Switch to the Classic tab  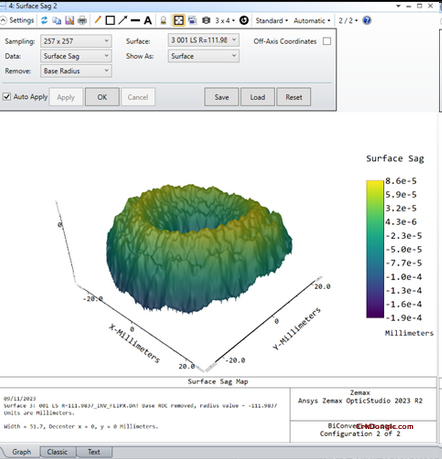tap(57, 452)
